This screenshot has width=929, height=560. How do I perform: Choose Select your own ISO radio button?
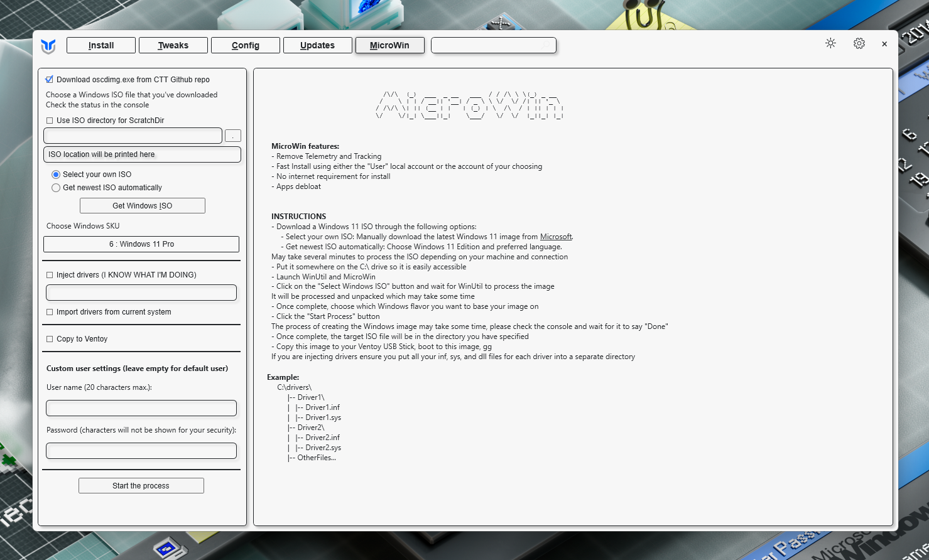tap(56, 175)
